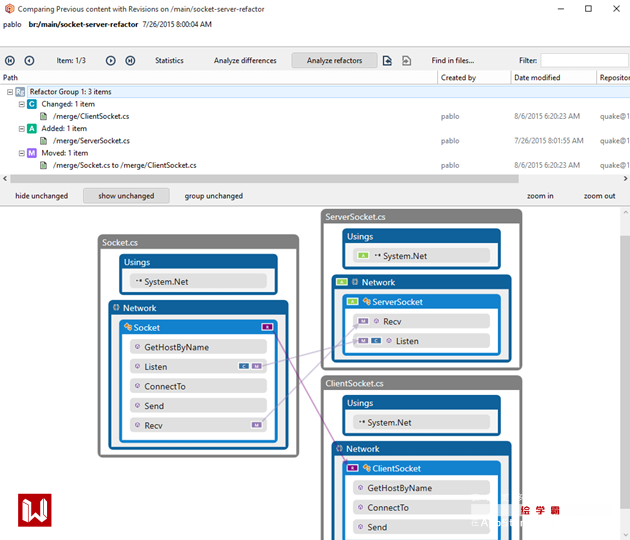Focus the Filter input field

pos(585,61)
